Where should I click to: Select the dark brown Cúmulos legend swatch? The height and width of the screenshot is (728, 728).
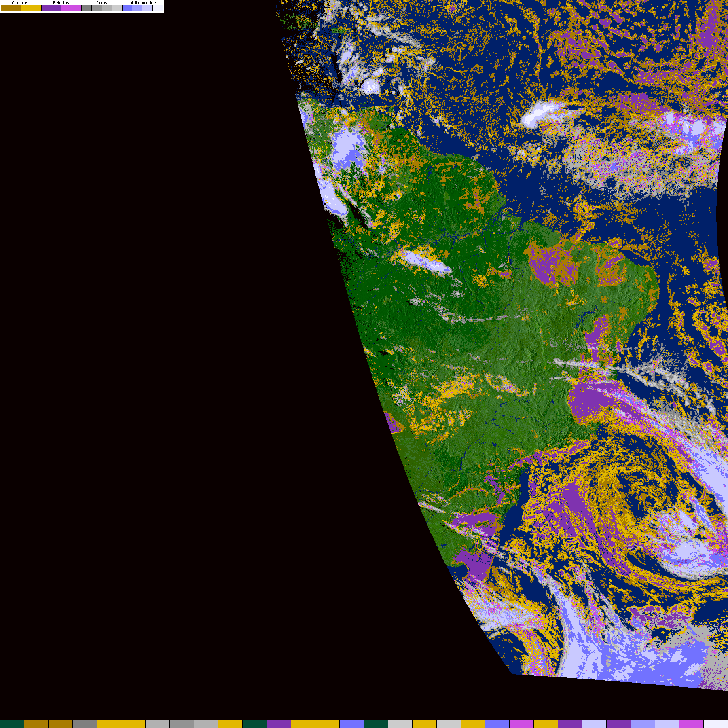point(11,8)
